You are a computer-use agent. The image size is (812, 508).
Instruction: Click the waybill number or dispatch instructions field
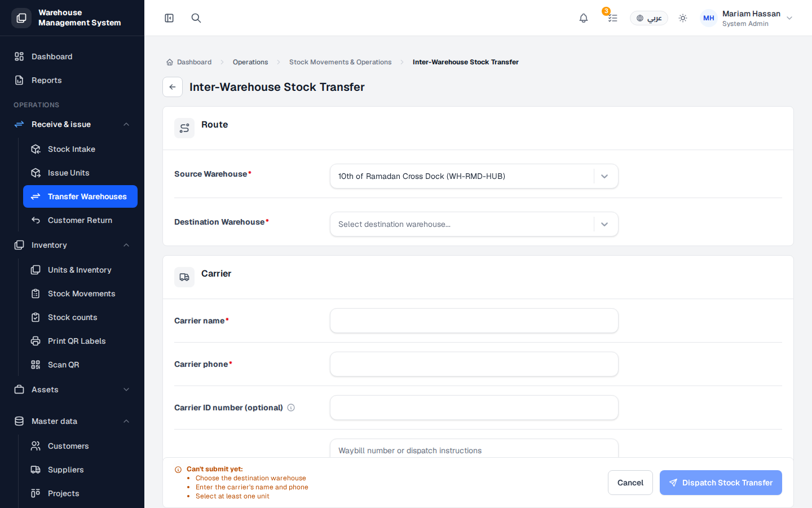click(x=474, y=449)
